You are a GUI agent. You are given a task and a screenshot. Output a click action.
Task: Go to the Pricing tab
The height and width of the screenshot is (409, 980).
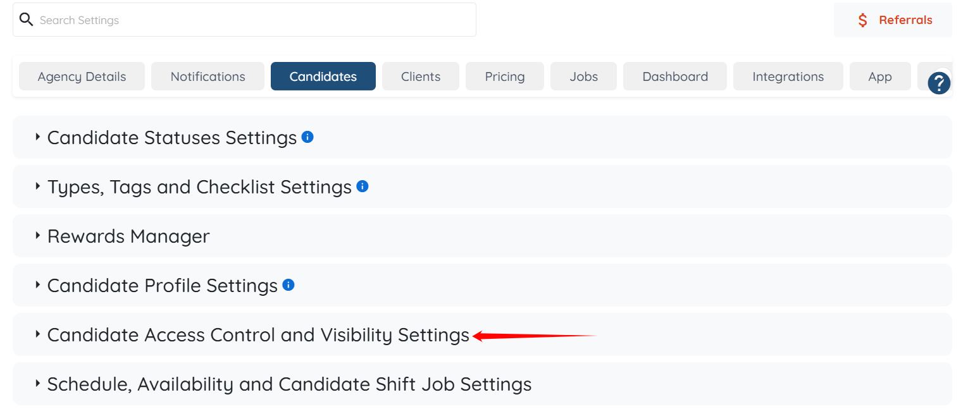[505, 76]
